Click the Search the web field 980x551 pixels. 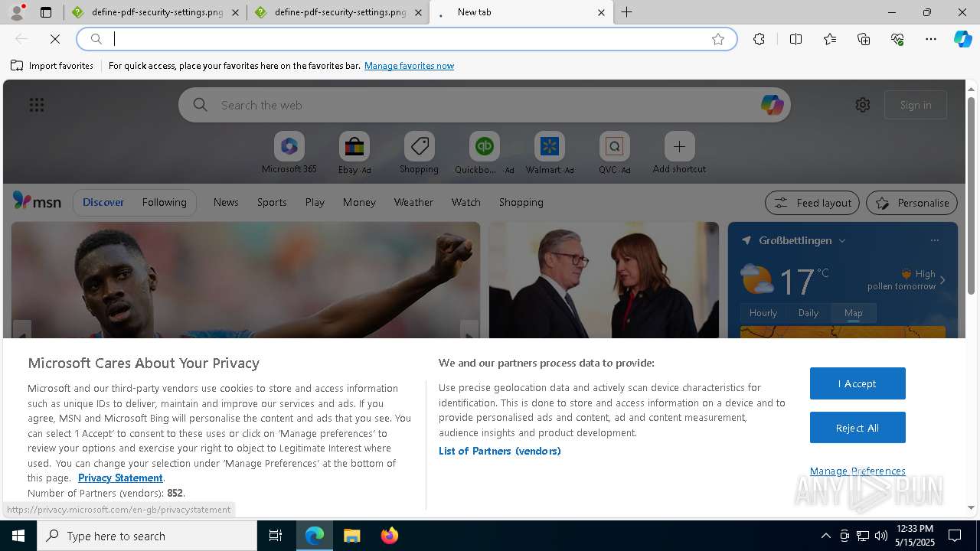point(486,105)
